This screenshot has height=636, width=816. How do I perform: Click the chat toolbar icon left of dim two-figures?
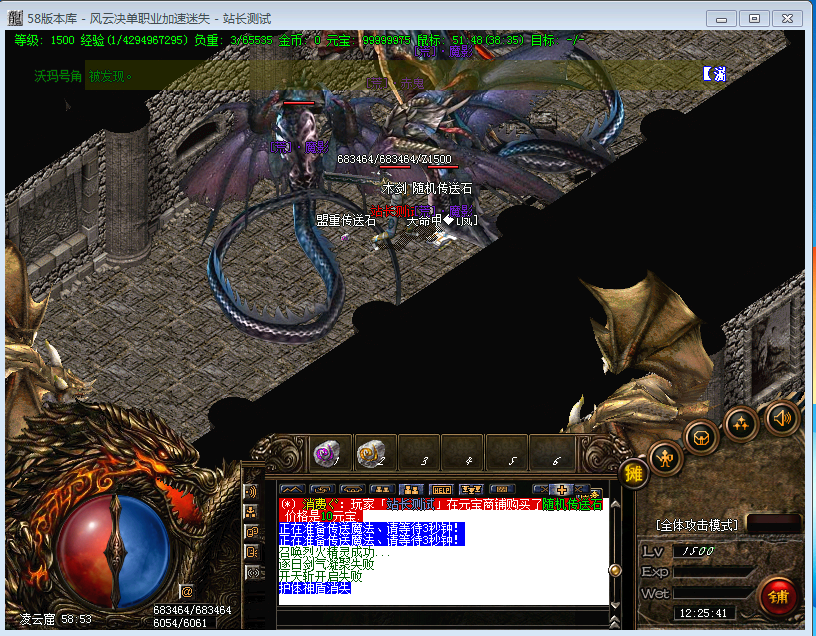click(x=352, y=489)
